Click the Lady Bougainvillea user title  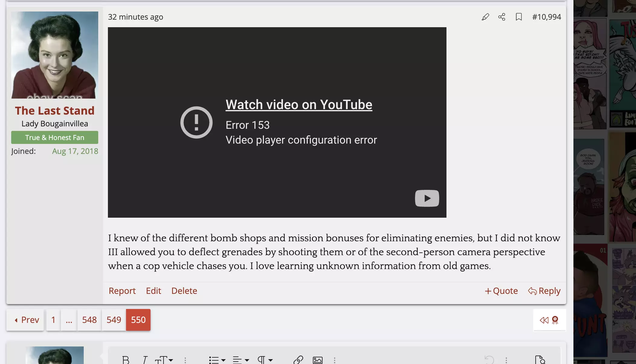(55, 124)
